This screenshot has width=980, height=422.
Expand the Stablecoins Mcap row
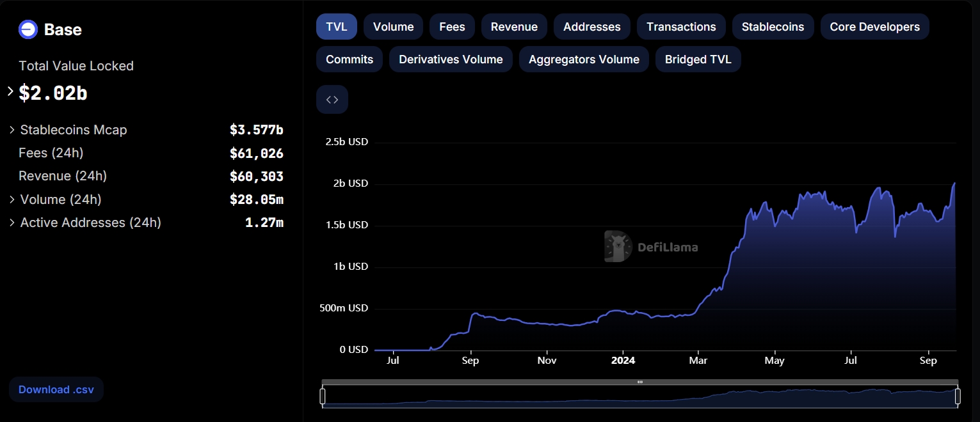coord(12,130)
